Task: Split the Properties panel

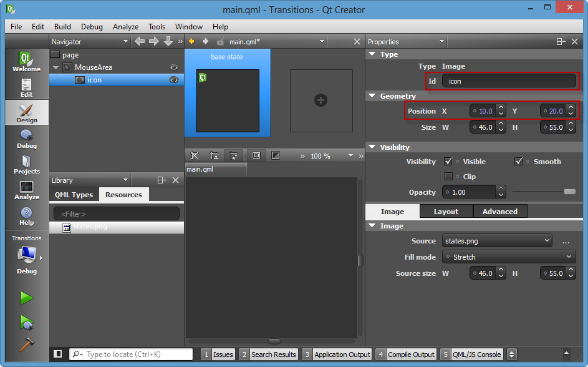Action: pyautogui.click(x=561, y=42)
